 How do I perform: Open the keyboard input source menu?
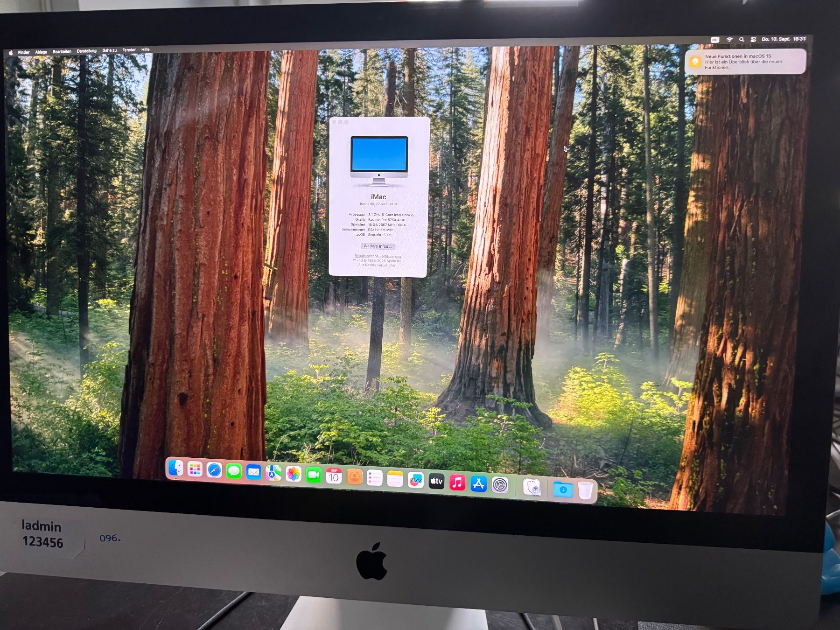tap(714, 41)
